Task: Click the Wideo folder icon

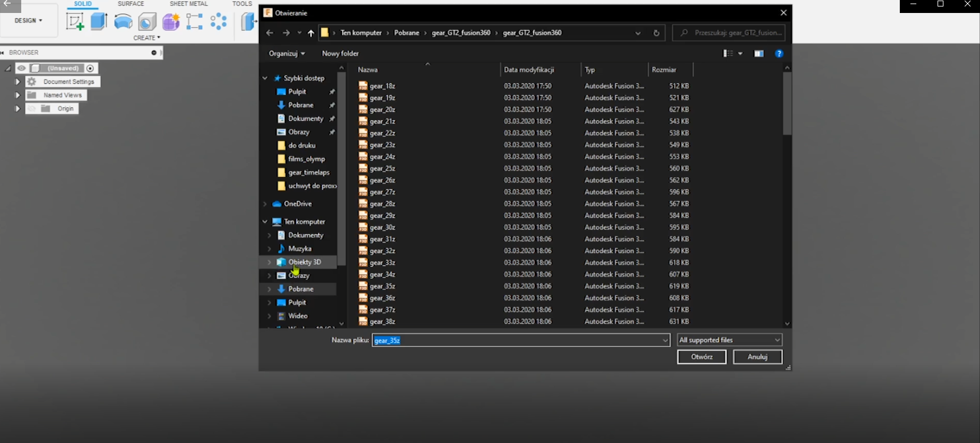Action: (281, 316)
